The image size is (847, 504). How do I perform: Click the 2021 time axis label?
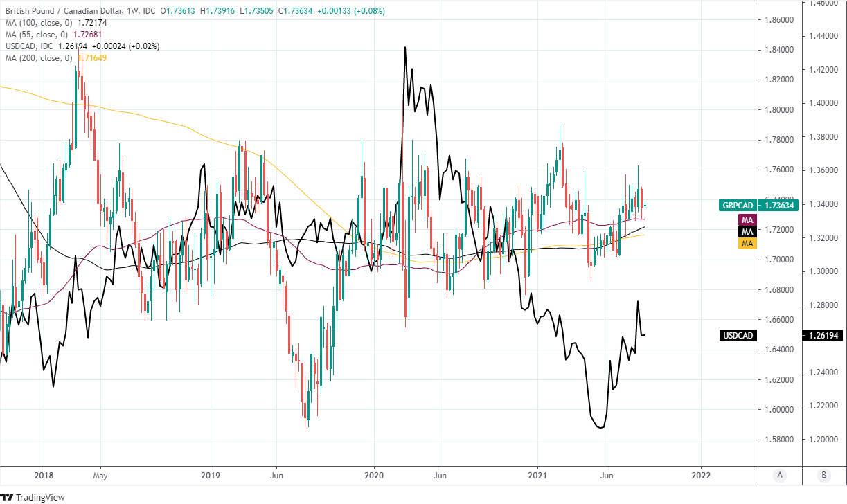tap(537, 475)
